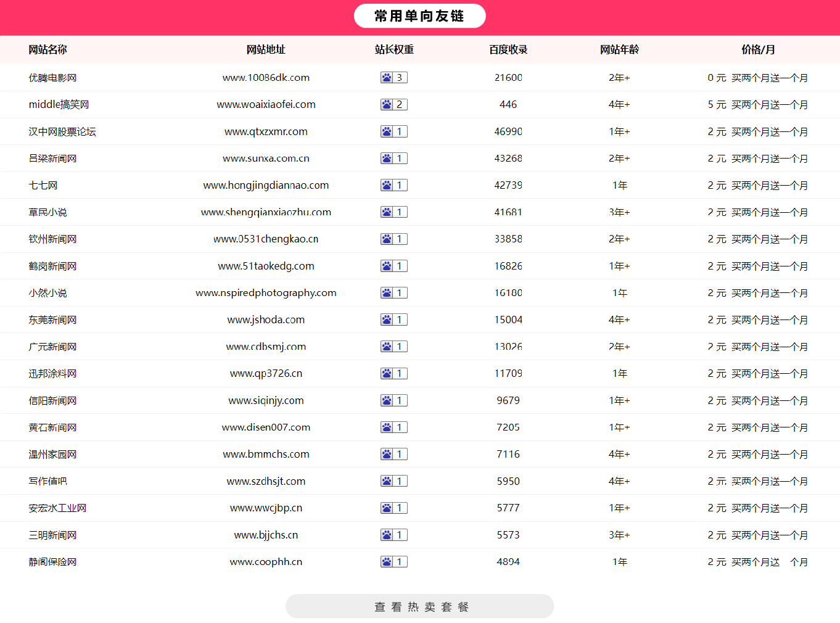
Task: Open www.wwcjbp.cn link
Action: click(266, 508)
